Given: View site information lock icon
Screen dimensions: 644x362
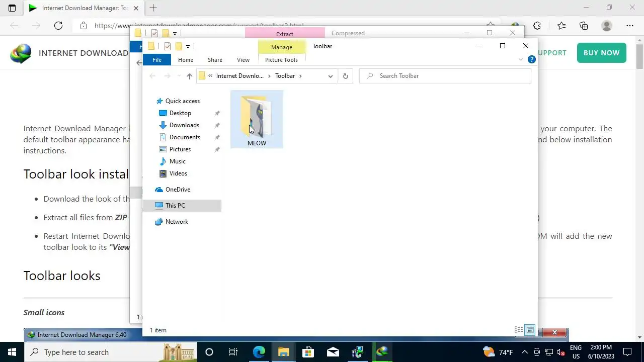Looking at the screenshot, I should pos(84,26).
